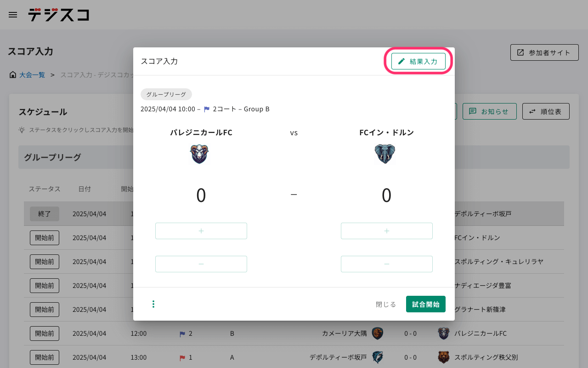Close the dialog with 閉じる

coord(386,305)
